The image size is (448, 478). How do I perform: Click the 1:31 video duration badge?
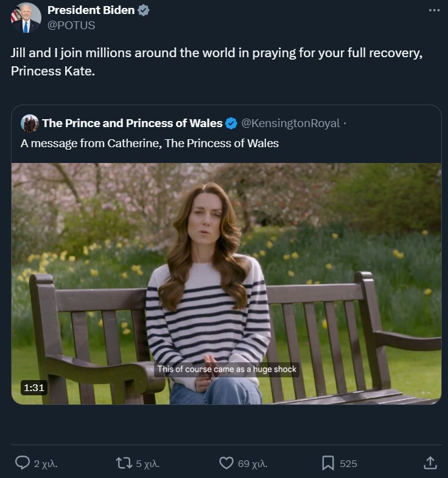(34, 387)
